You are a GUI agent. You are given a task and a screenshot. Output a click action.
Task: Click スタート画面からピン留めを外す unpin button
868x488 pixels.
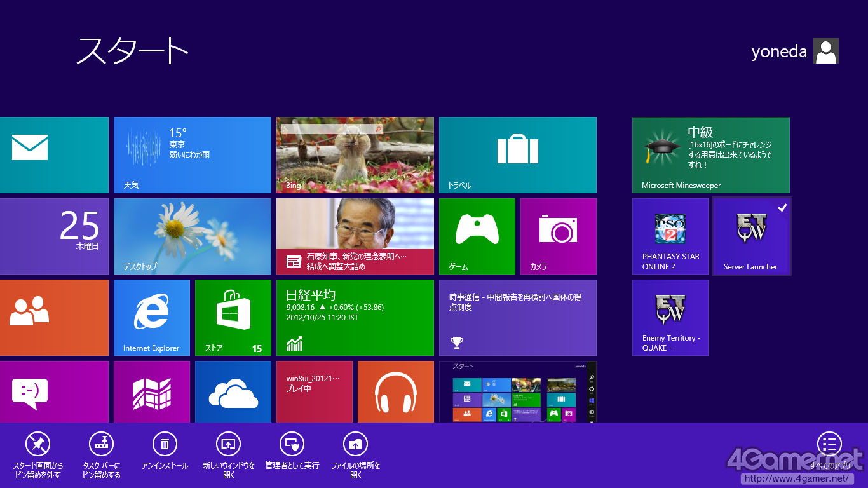tap(37, 455)
